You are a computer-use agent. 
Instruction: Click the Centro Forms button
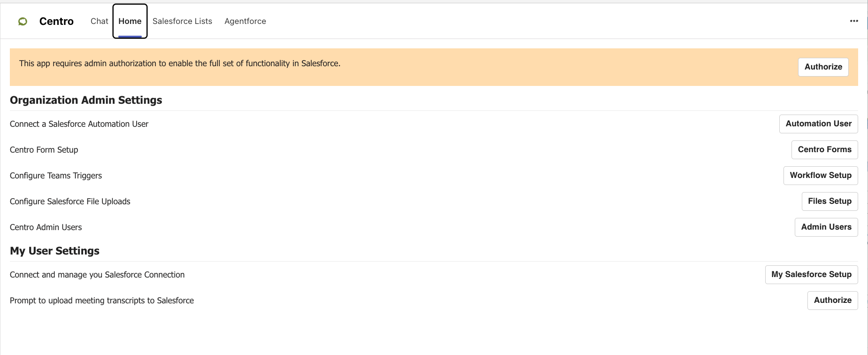[825, 150]
